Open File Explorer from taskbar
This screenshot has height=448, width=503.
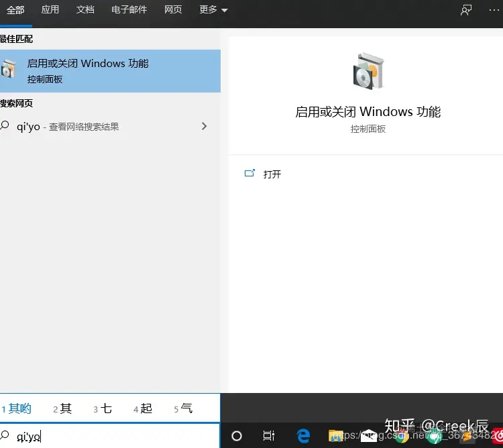pyautogui.click(x=335, y=436)
